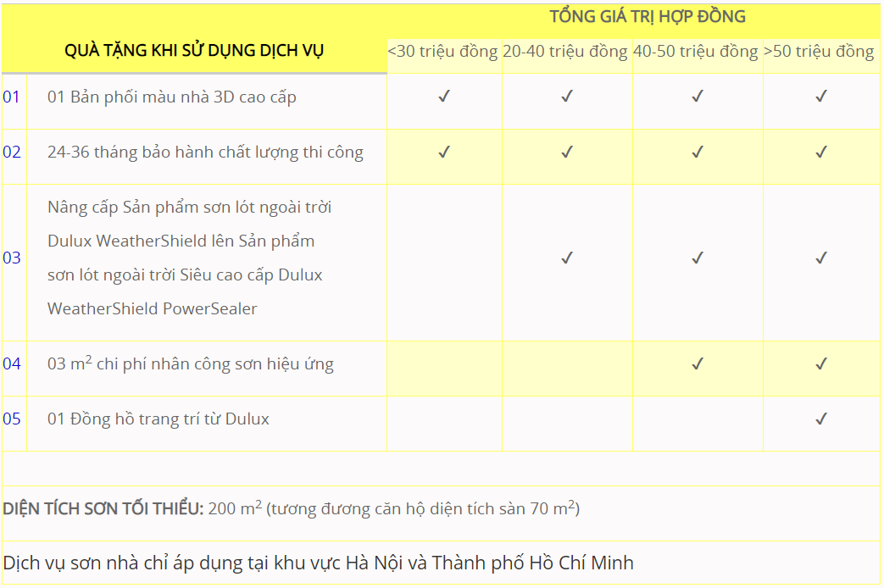Image resolution: width=884 pixels, height=588 pixels.
Task: Click PowerSealer upgrade checkmark under 20-40 triệu đồng
Action: 567,258
